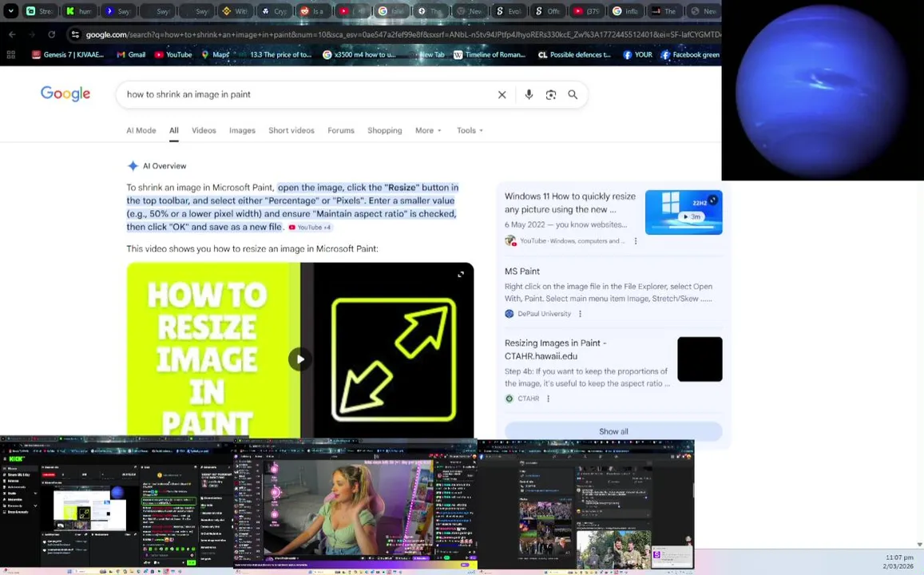This screenshot has height=575, width=924.
Task: Reload the page with the refresh icon
Action: pos(51,35)
